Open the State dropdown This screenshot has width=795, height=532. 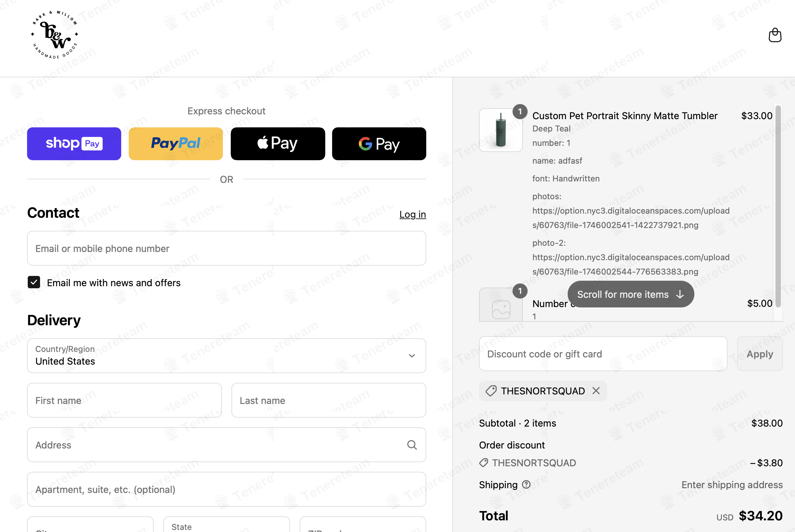point(226,526)
